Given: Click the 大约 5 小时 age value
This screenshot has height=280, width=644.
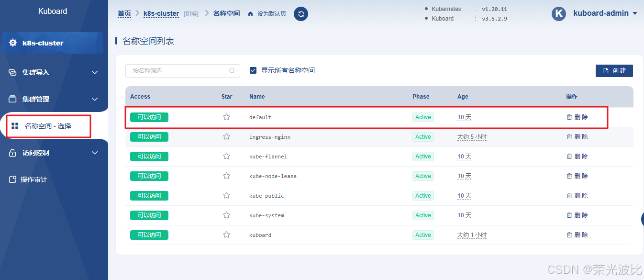Looking at the screenshot, I should point(472,136).
